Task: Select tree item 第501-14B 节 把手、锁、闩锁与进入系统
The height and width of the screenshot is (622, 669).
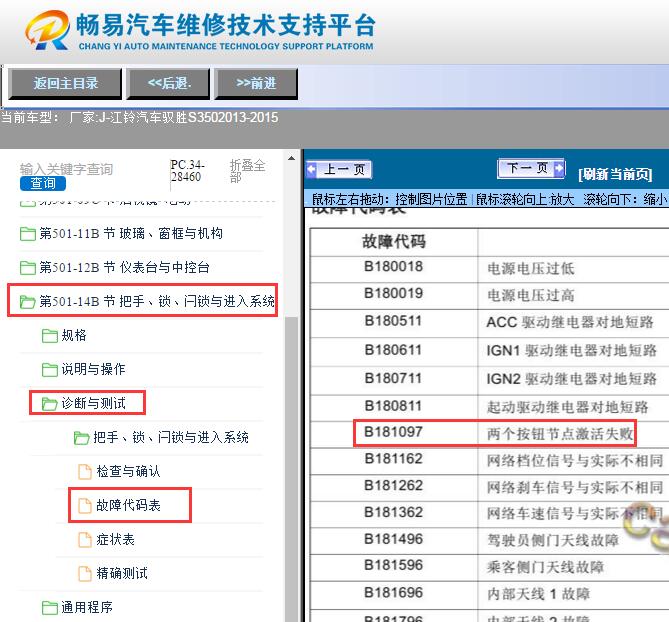Action: coord(157,302)
